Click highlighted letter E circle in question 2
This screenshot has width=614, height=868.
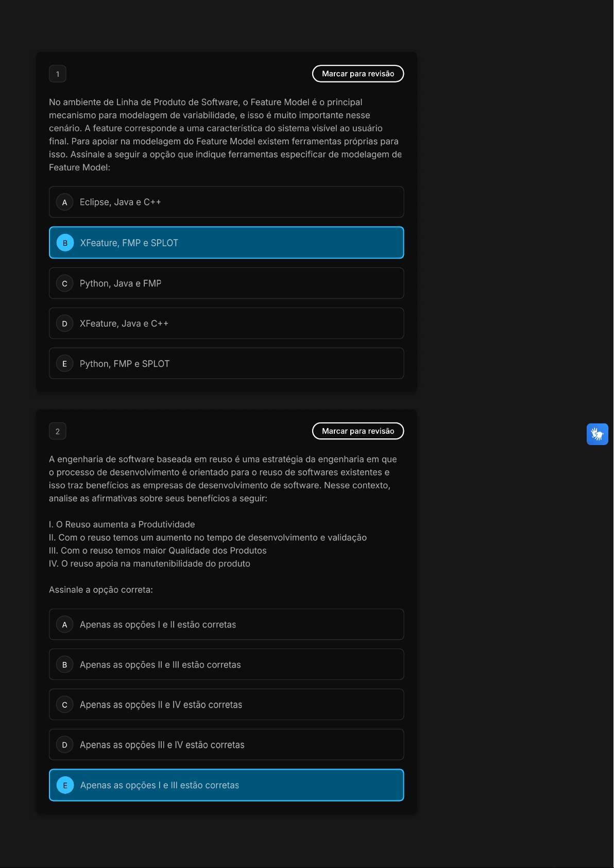tap(65, 786)
